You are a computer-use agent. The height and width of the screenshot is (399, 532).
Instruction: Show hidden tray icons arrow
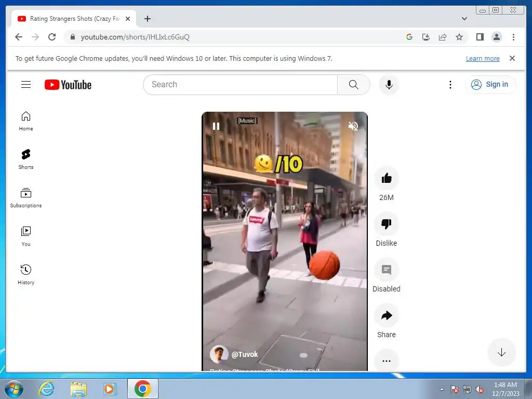pyautogui.click(x=442, y=389)
